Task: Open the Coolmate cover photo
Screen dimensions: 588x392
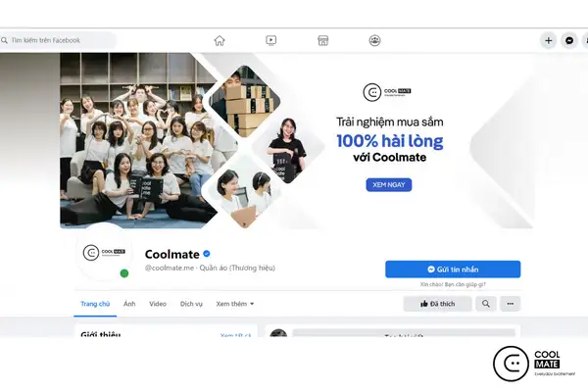Action: (x=296, y=140)
